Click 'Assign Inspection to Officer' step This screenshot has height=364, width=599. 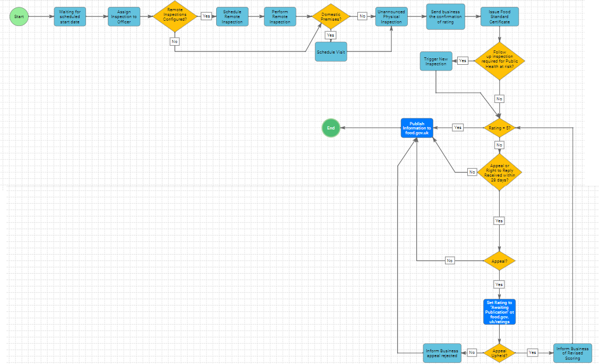tap(124, 16)
